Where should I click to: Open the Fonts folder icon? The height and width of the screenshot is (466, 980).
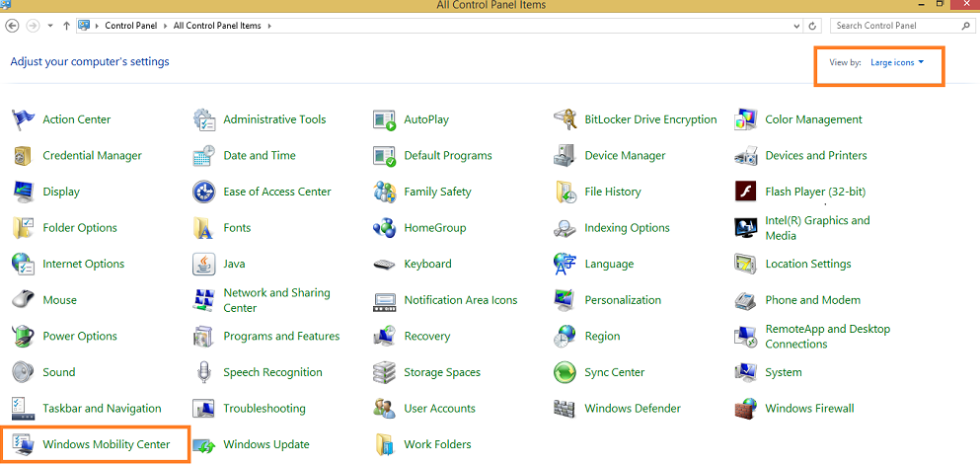tap(203, 228)
